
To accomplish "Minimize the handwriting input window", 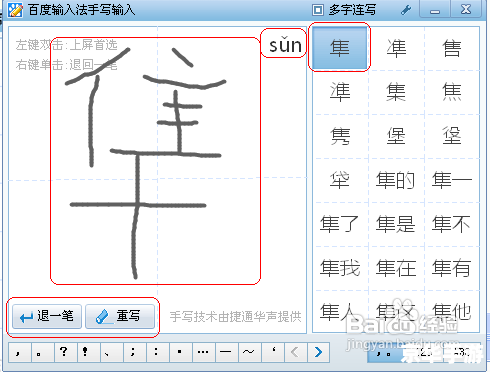I will 434,9.
